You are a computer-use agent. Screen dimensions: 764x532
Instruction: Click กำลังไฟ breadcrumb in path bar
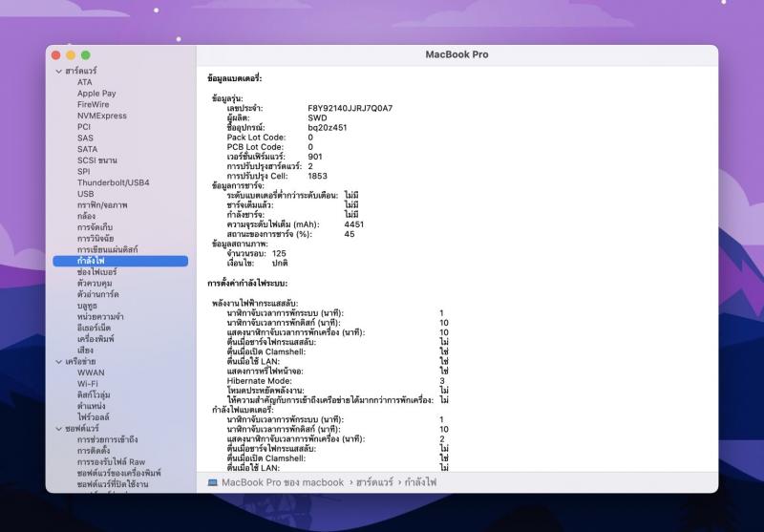[420, 482]
